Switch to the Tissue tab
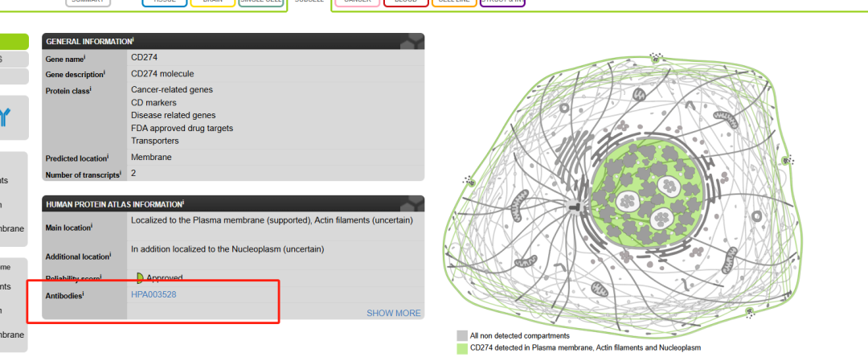This screenshot has height=357, width=868. point(164,2)
